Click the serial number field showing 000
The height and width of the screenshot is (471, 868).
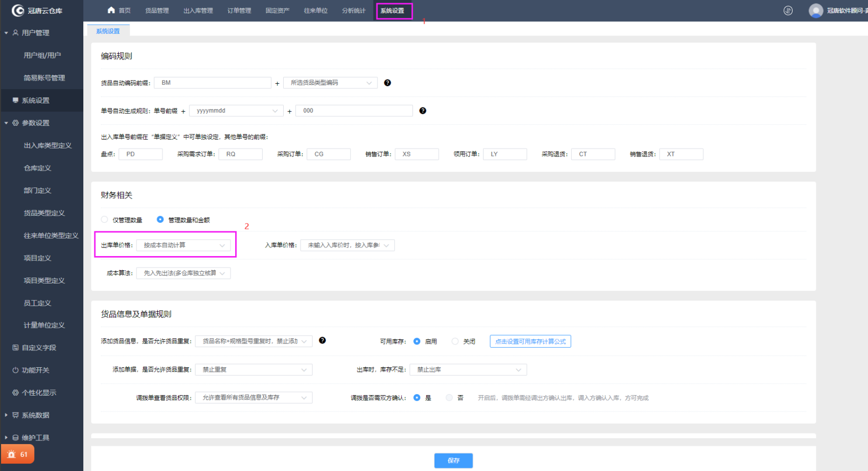[354, 111]
